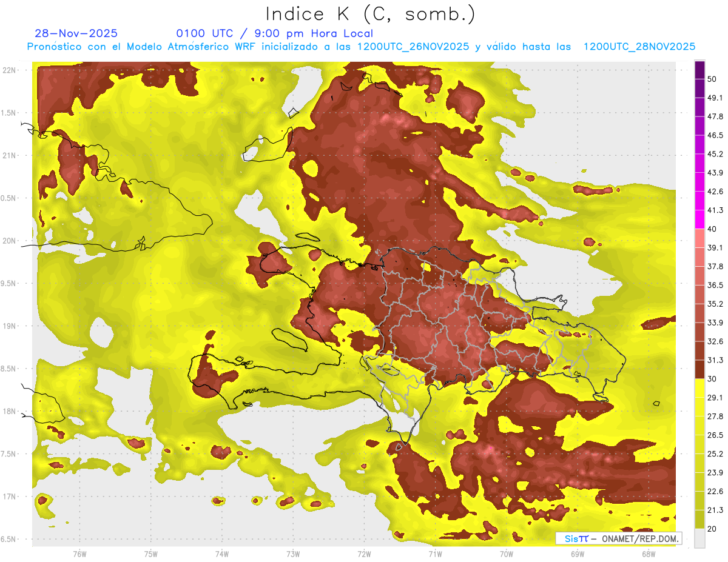
Task: Click the '17N' latitude label
Action: (8, 497)
